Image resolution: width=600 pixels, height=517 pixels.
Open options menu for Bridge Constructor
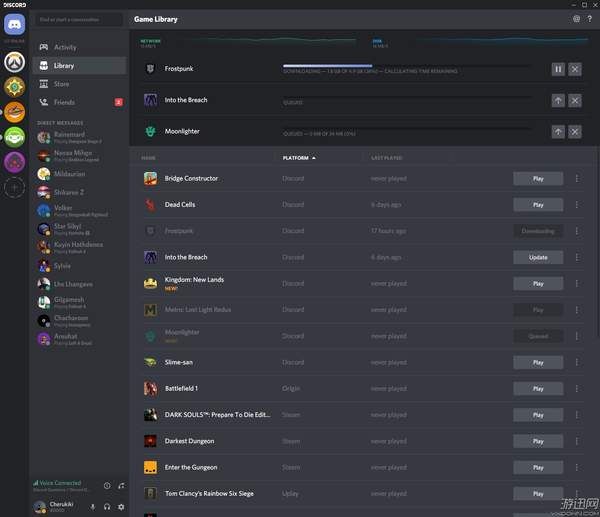coord(577,179)
